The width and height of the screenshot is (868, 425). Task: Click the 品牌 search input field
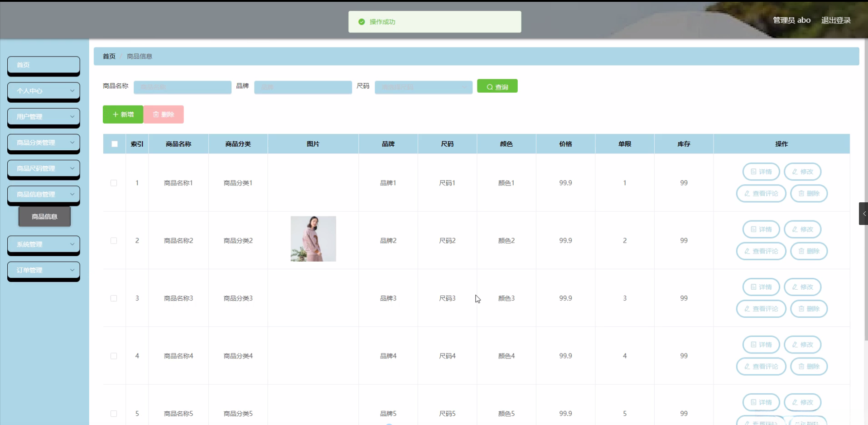pos(303,87)
